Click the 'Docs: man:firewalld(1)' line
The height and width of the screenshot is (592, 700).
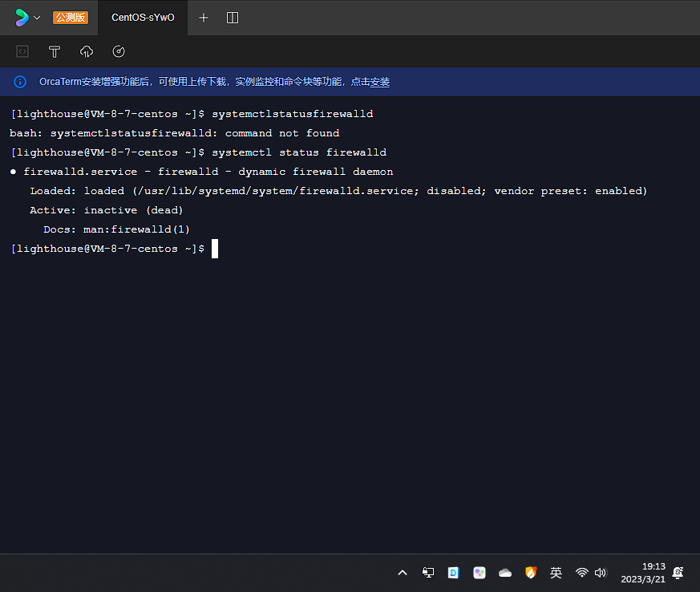(116, 229)
